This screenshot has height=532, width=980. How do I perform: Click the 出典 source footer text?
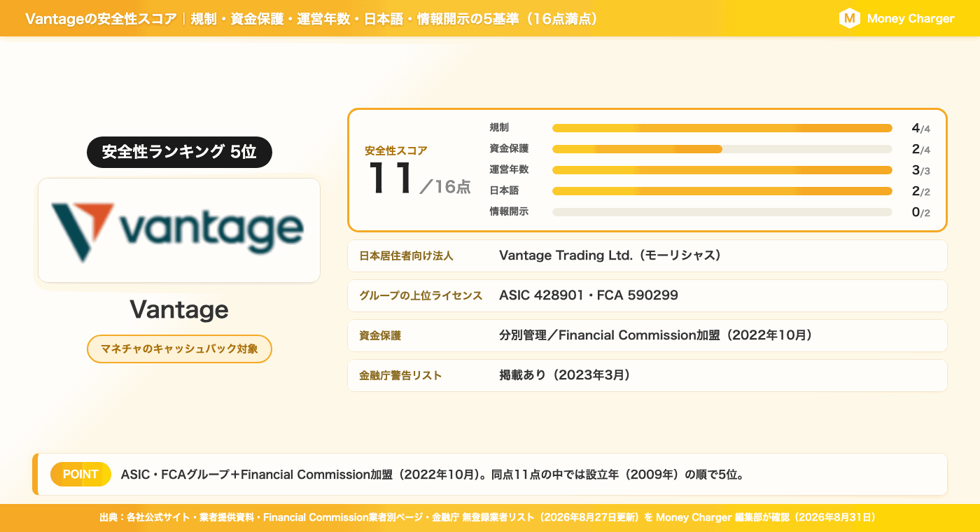tap(488, 517)
